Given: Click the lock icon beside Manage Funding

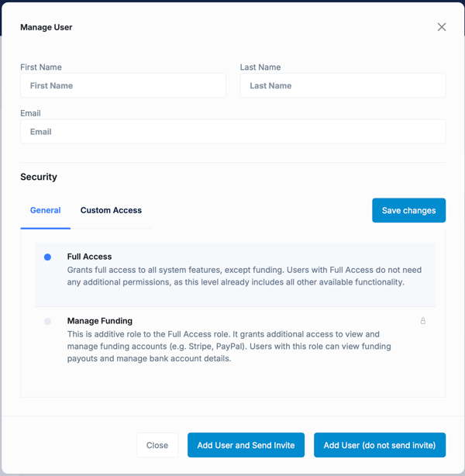Looking at the screenshot, I should 422,321.
